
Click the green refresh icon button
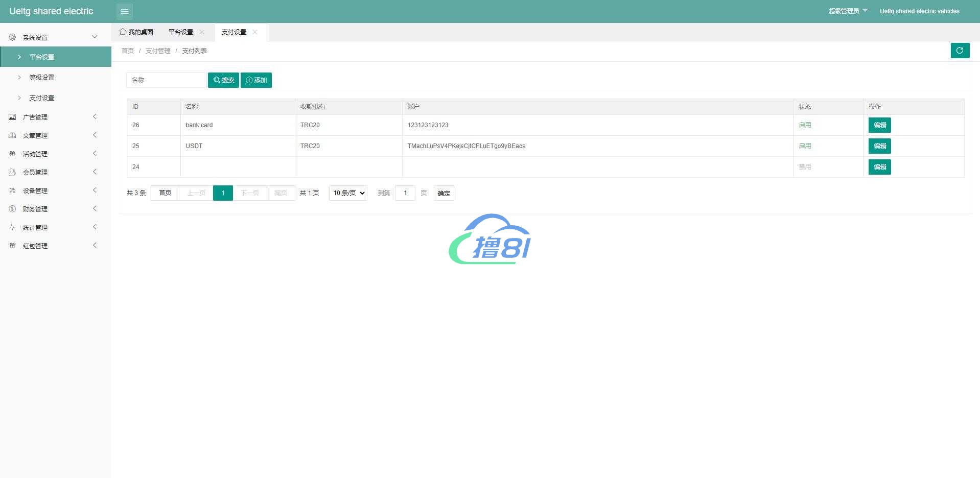[960, 51]
